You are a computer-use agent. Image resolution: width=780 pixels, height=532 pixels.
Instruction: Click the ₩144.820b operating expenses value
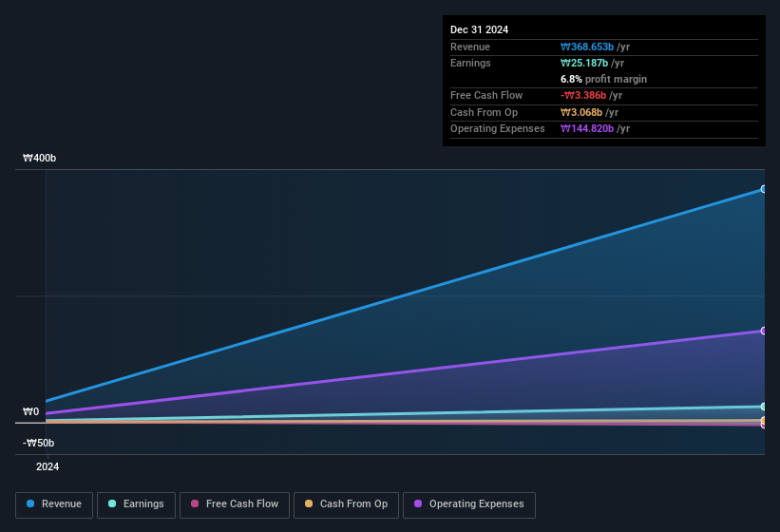click(587, 129)
